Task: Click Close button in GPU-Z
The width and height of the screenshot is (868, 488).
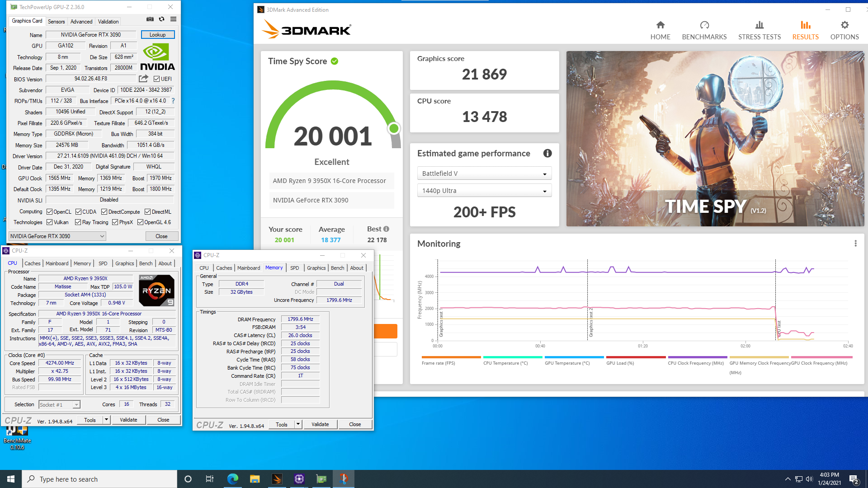Action: [x=161, y=236]
